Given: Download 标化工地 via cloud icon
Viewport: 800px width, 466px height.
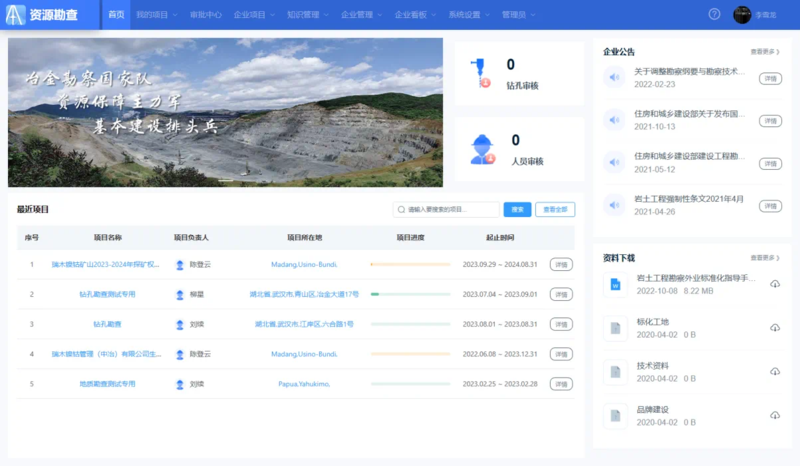Looking at the screenshot, I should (775, 328).
